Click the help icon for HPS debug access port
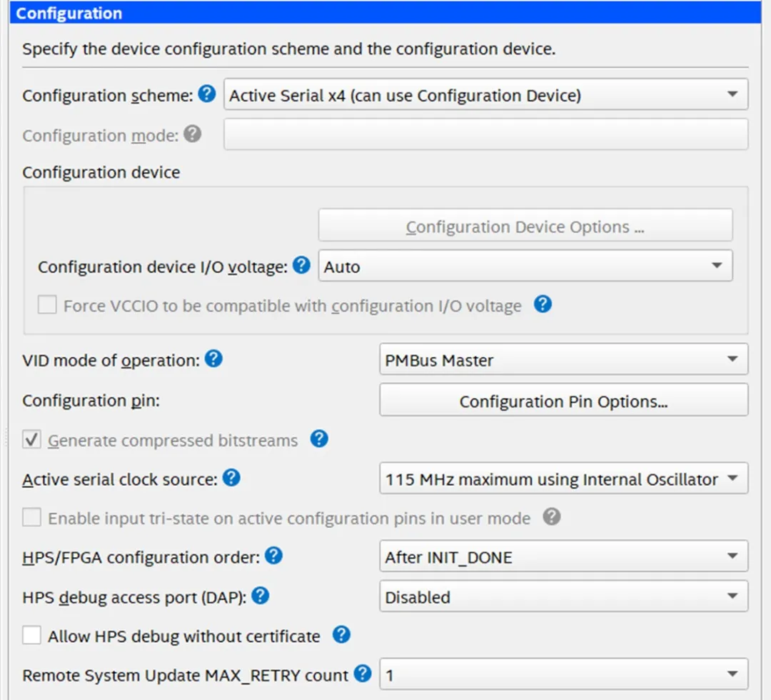Image resolution: width=771 pixels, height=700 pixels. point(261,596)
